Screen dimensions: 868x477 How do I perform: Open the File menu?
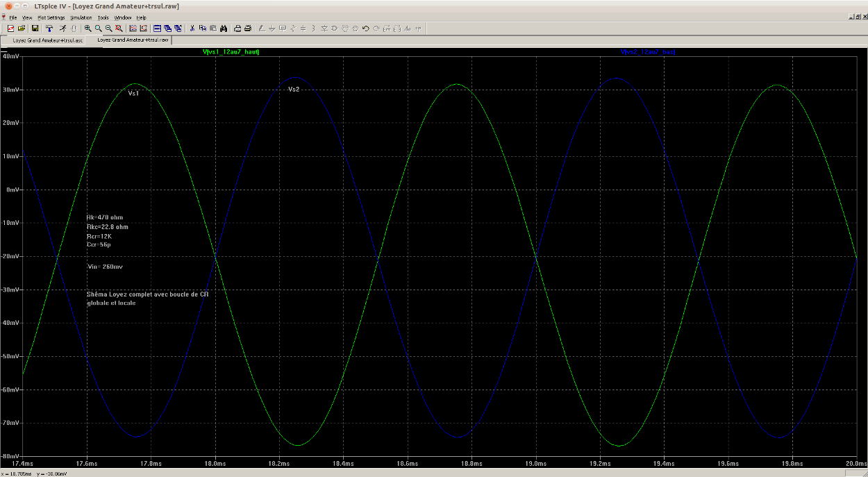click(x=12, y=17)
